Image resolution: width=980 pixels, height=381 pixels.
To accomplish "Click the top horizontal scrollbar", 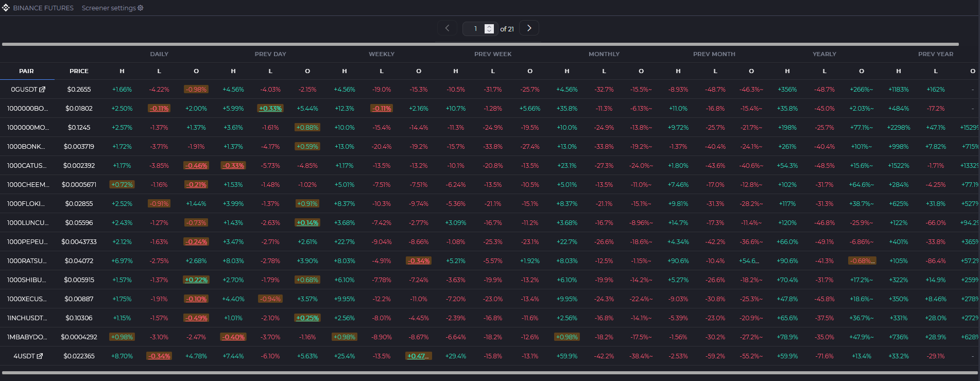I will click(x=480, y=44).
